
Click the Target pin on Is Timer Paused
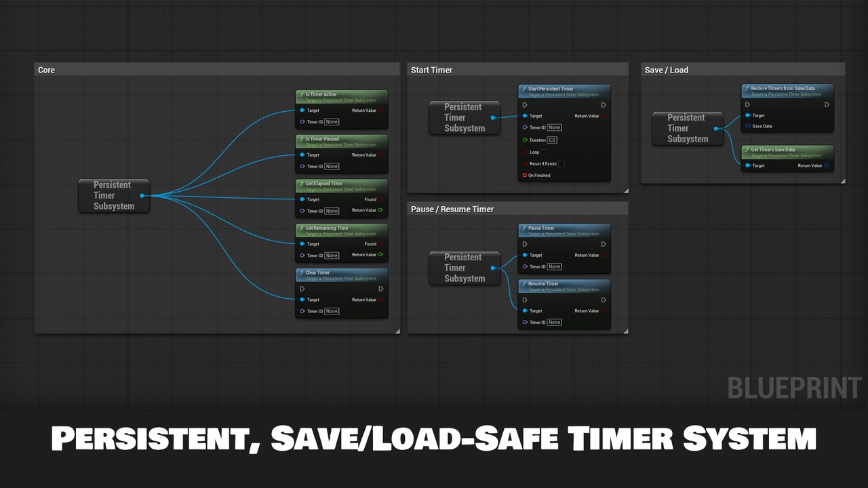(x=302, y=155)
